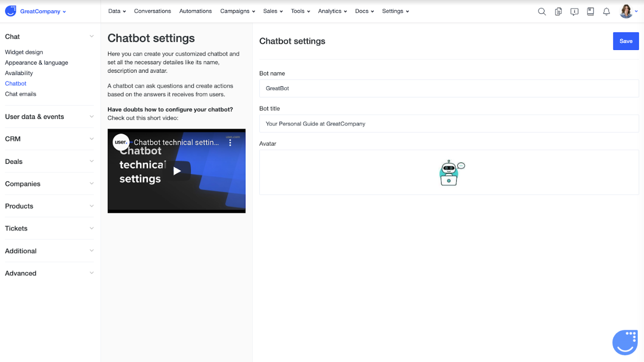Expand the CRM sidebar section
The width and height of the screenshot is (644, 362).
[49, 139]
